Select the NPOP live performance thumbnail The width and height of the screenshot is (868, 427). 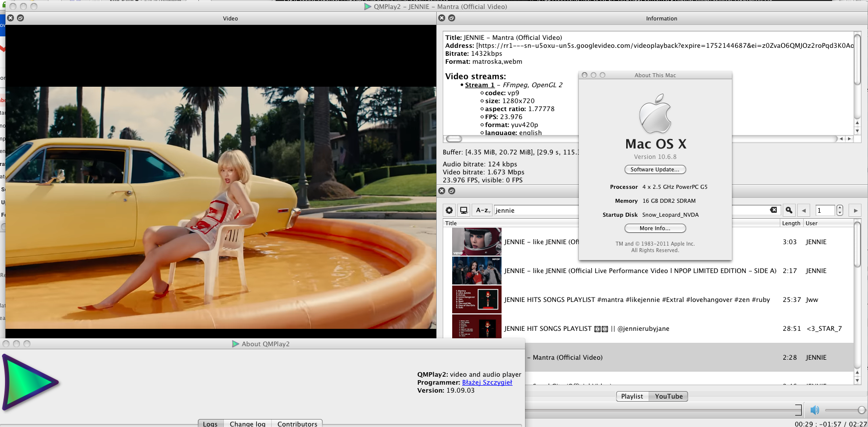click(477, 271)
